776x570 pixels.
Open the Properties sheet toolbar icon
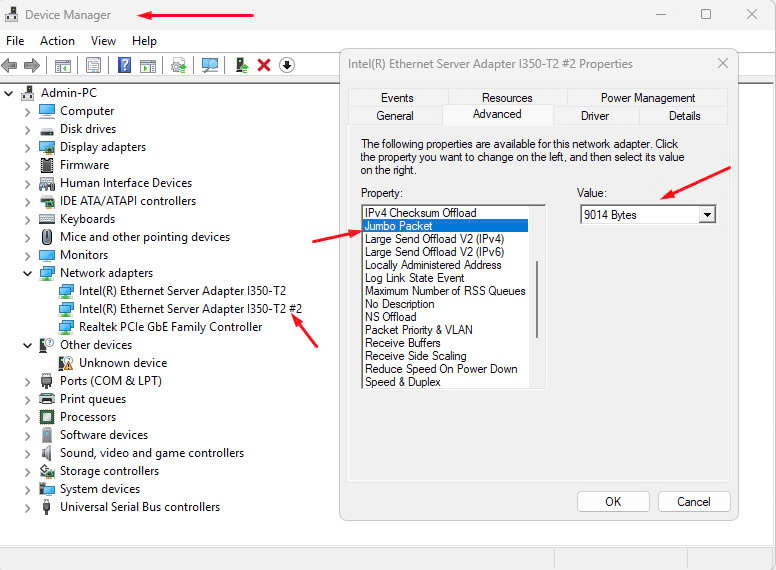pos(93,65)
